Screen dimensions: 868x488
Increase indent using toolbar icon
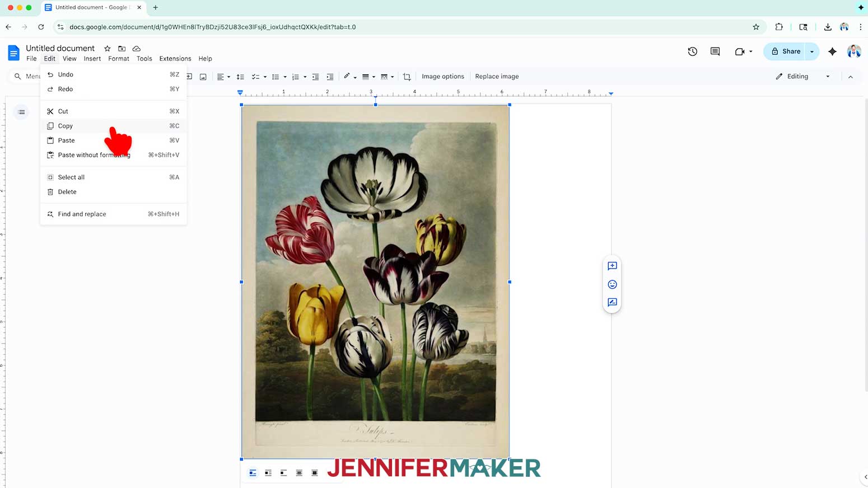(x=330, y=77)
